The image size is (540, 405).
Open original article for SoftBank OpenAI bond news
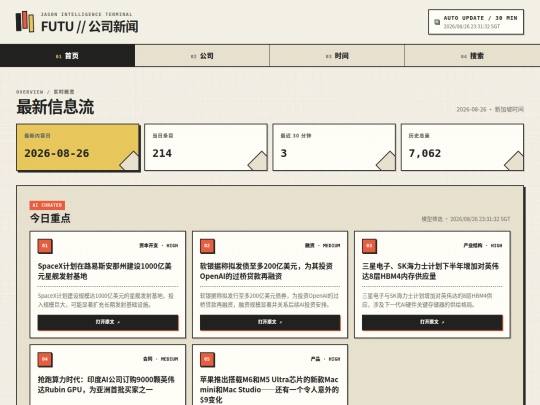270,322
